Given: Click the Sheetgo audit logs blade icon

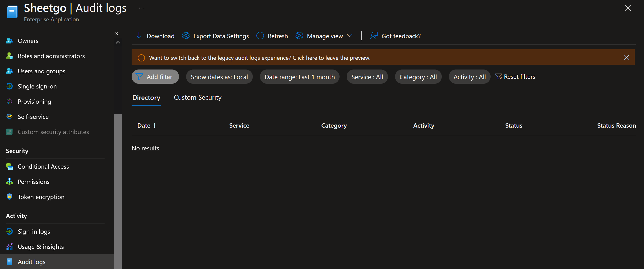Looking at the screenshot, I should (x=12, y=12).
